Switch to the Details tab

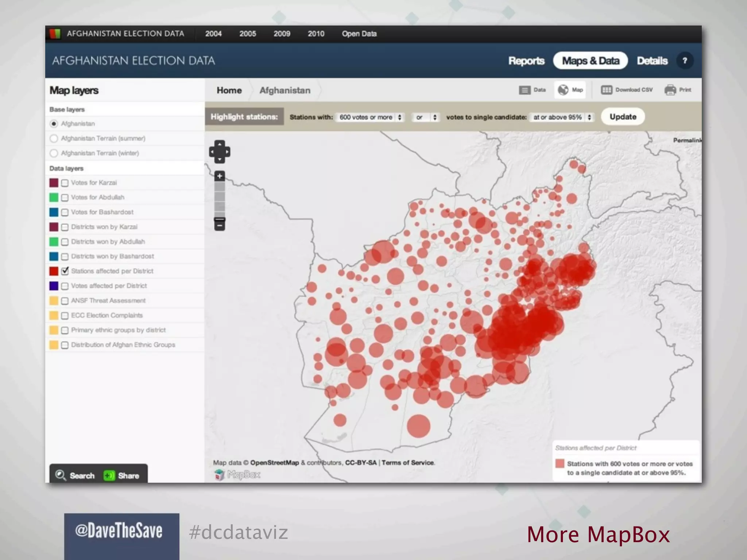pyautogui.click(x=652, y=61)
